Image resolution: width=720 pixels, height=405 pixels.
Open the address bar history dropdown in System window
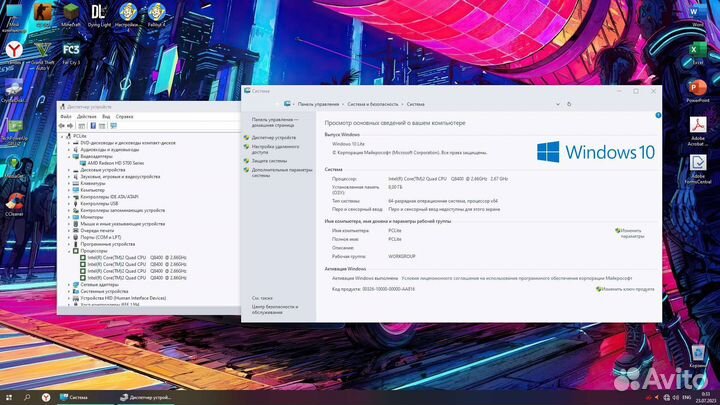(x=557, y=104)
